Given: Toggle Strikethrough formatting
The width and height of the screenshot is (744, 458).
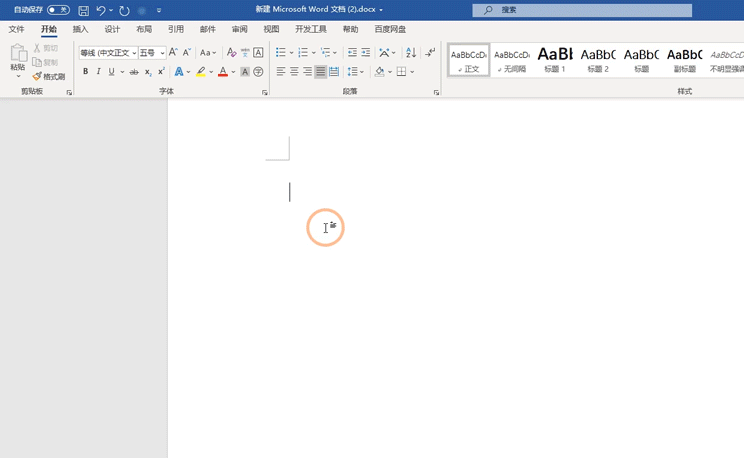Looking at the screenshot, I should coord(134,72).
